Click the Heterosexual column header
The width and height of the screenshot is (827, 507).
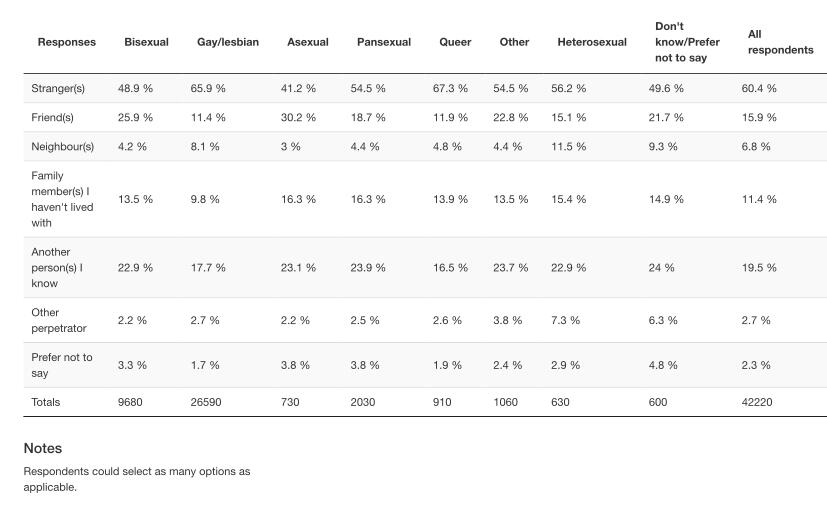point(592,42)
